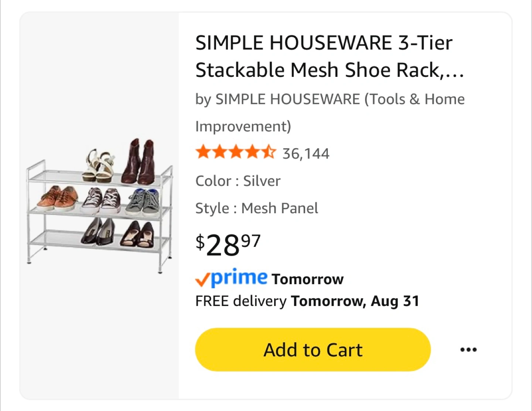Image resolution: width=532 pixels, height=411 pixels.
Task: Click the orange sneakers on the middle shelf
Action: [58, 197]
